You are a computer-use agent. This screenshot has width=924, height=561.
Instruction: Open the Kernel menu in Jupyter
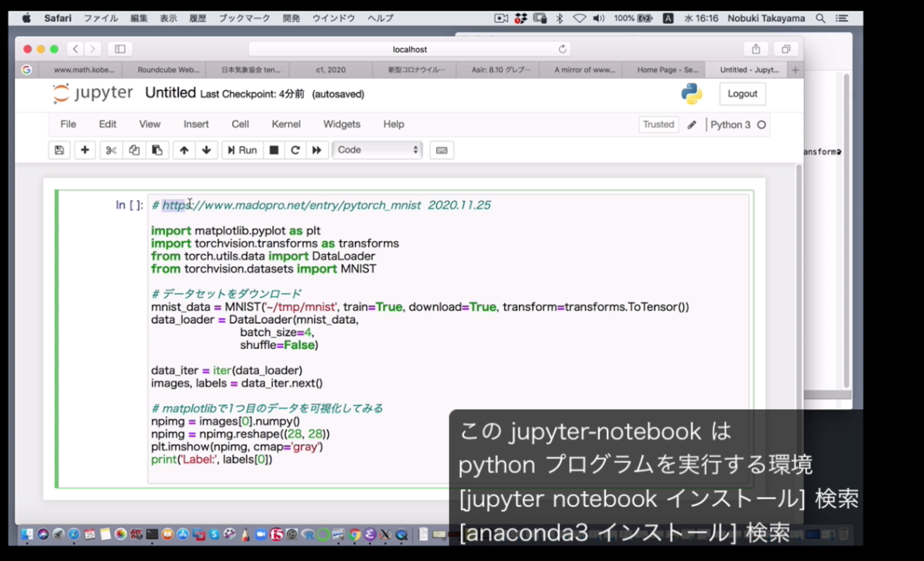pyautogui.click(x=286, y=124)
